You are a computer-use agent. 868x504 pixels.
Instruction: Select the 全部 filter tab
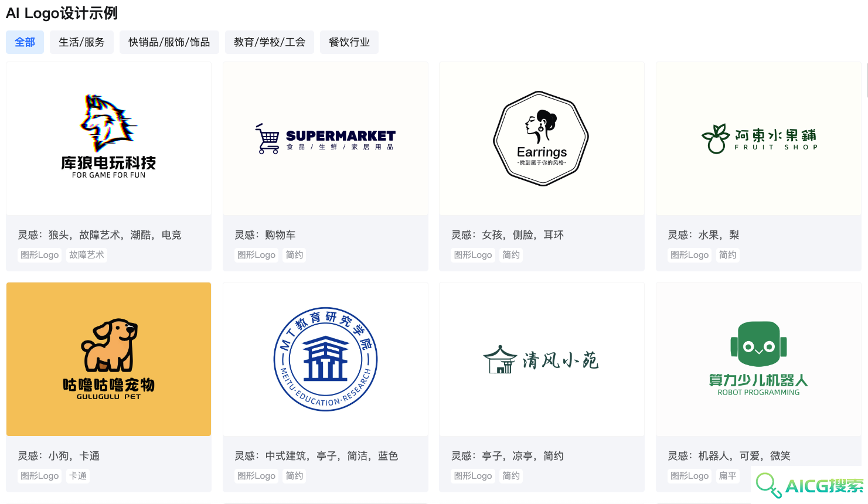[25, 42]
